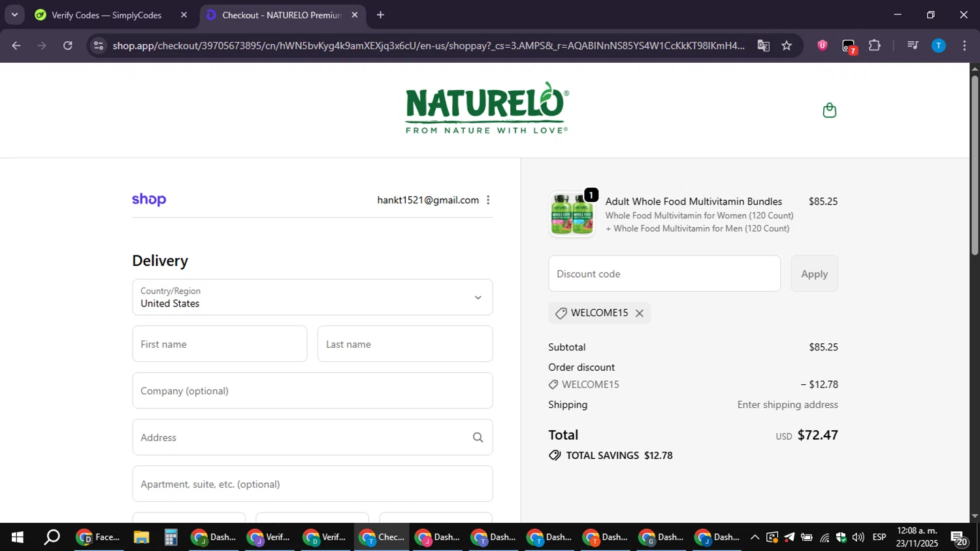Click the First name field
Image resolution: width=980 pixels, height=551 pixels.
(220, 344)
